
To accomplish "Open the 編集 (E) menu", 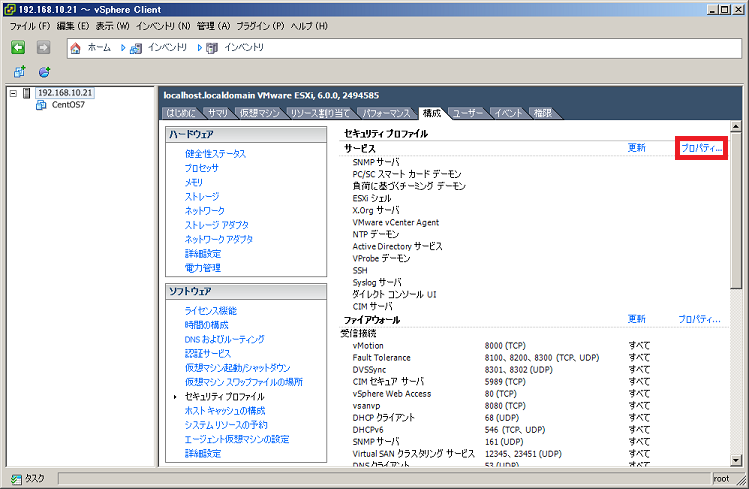I will 73,26.
